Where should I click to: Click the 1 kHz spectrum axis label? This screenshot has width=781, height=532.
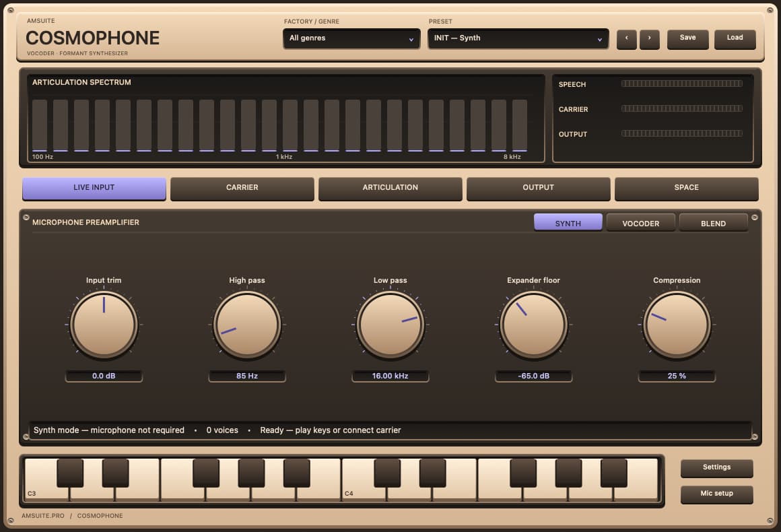coord(284,157)
